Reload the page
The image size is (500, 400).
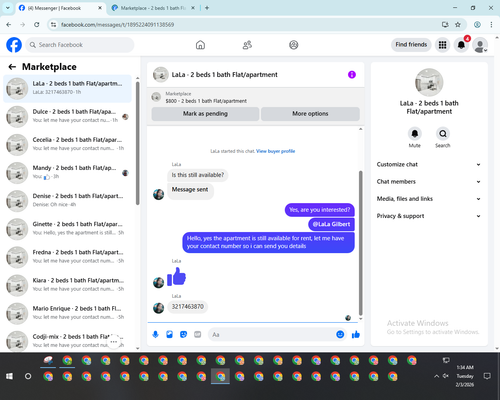[37, 25]
